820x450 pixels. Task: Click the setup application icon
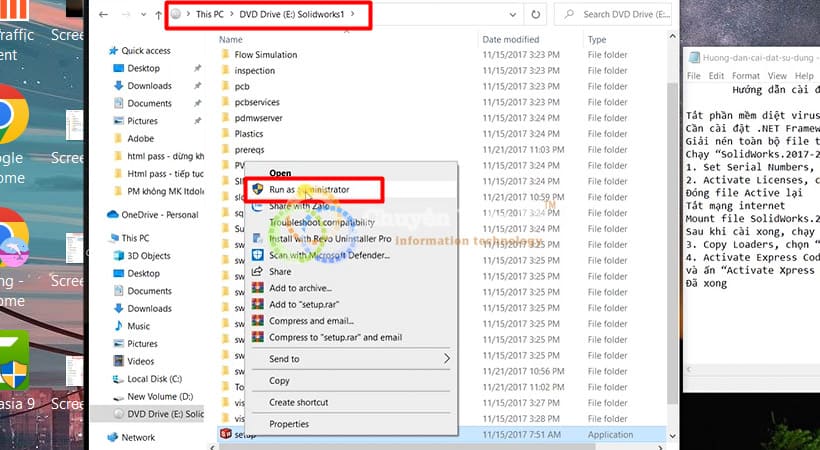click(x=225, y=434)
